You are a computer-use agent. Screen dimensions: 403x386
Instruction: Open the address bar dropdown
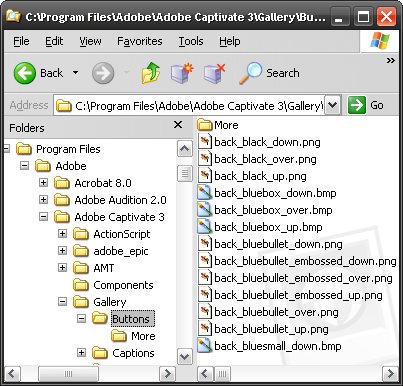333,105
